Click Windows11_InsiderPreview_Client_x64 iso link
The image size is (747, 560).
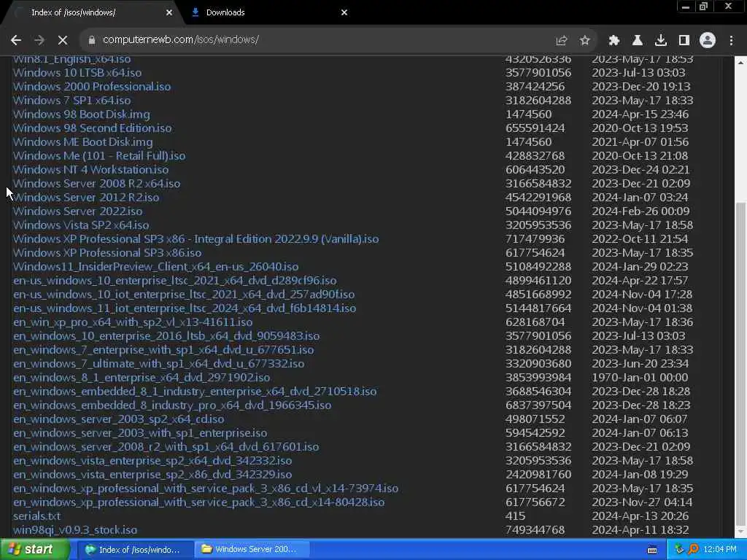(156, 267)
